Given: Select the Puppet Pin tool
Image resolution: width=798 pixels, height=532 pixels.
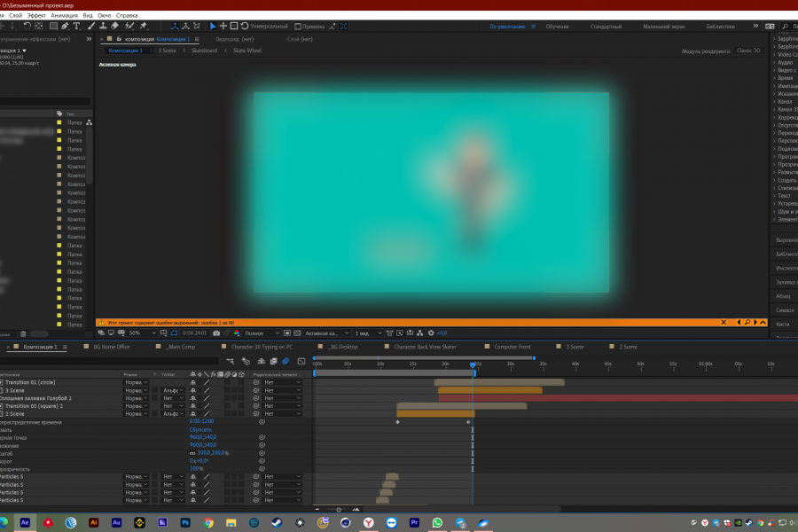Looking at the screenshot, I should tap(144, 26).
